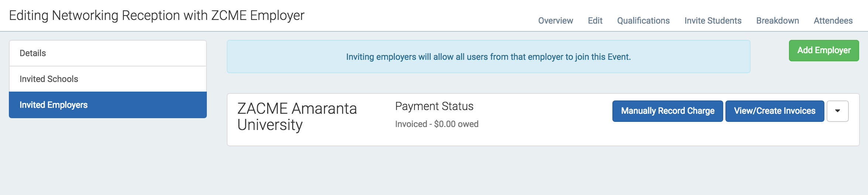Click the empty gray area below employer card
The width and height of the screenshot is (868, 195).
[x=543, y=170]
